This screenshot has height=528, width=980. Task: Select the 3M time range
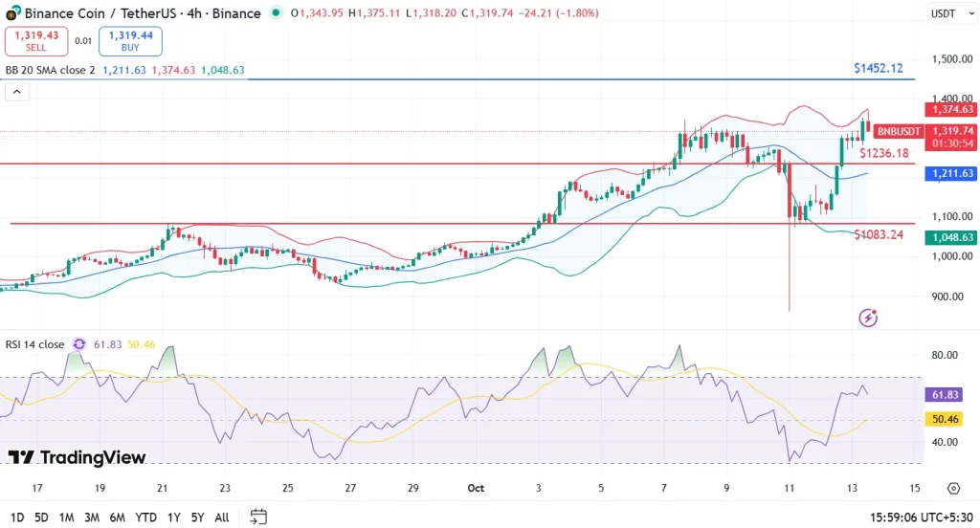coord(92,517)
